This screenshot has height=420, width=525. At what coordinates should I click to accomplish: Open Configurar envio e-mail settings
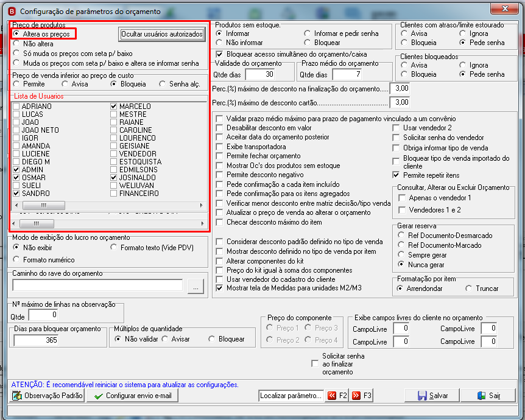click(x=132, y=396)
